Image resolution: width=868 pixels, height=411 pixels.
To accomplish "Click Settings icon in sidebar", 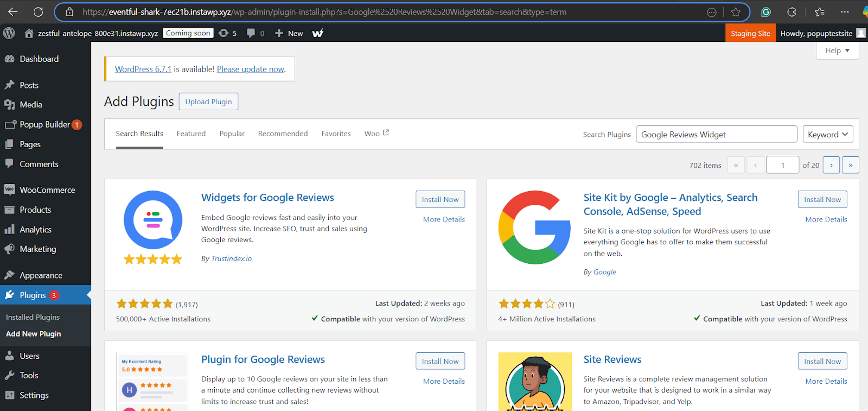I will (x=9, y=395).
